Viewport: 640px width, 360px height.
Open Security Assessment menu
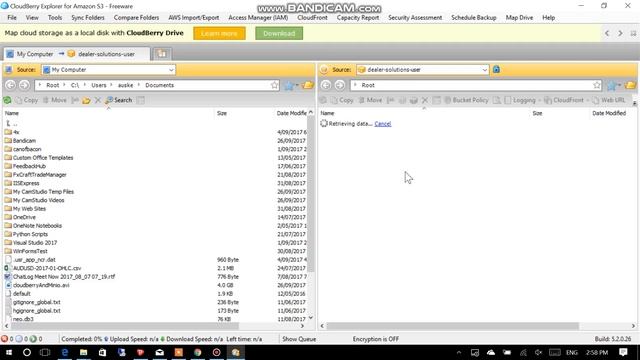pyautogui.click(x=415, y=18)
